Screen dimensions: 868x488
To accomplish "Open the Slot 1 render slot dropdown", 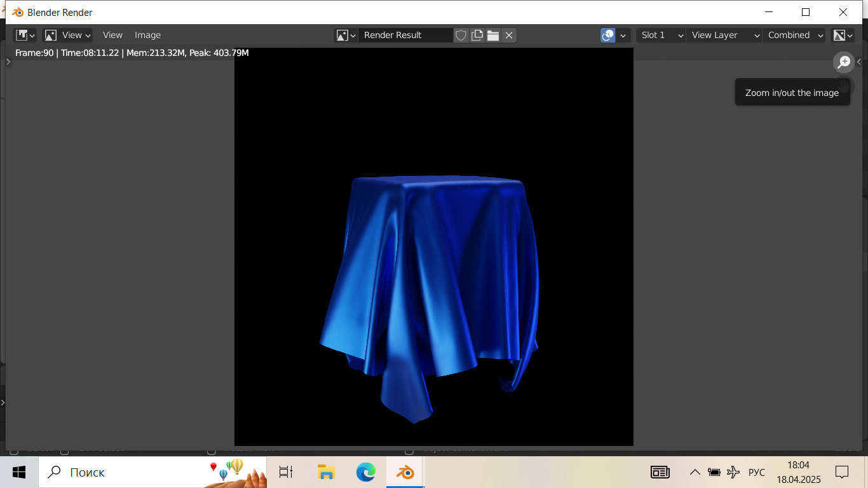I will 661,35.
